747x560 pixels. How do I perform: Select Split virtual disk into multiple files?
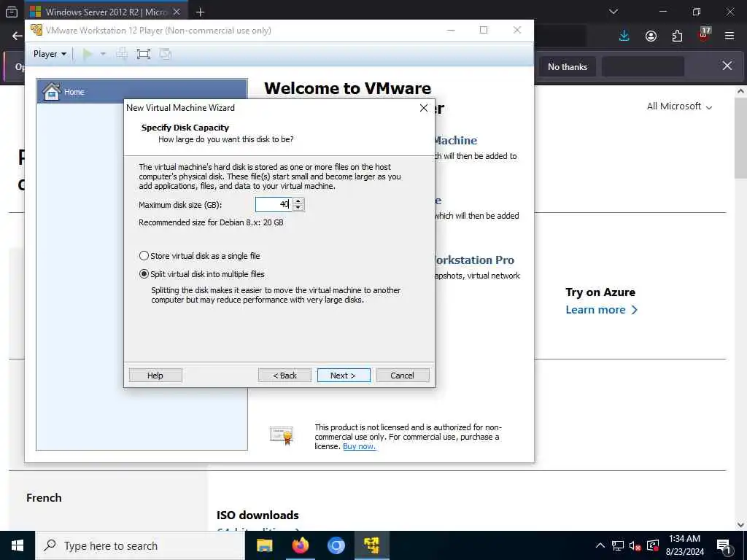[x=201, y=274]
